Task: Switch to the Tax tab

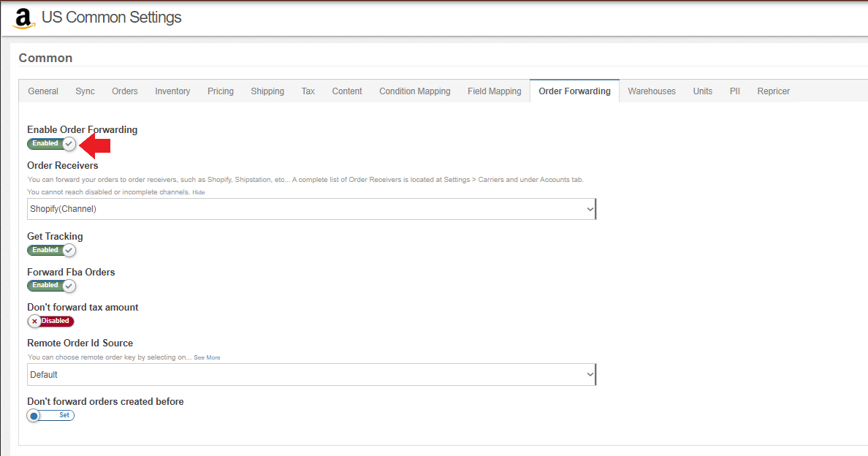Action: pos(308,91)
